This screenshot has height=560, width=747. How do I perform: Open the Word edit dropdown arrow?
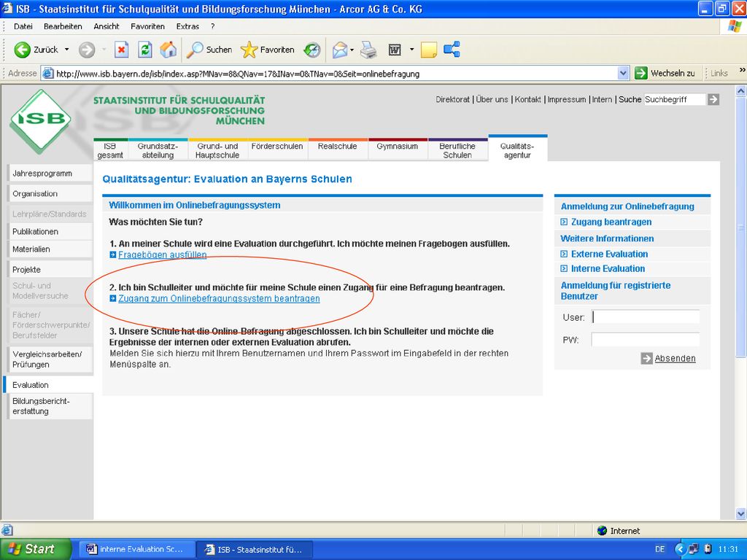click(x=411, y=50)
